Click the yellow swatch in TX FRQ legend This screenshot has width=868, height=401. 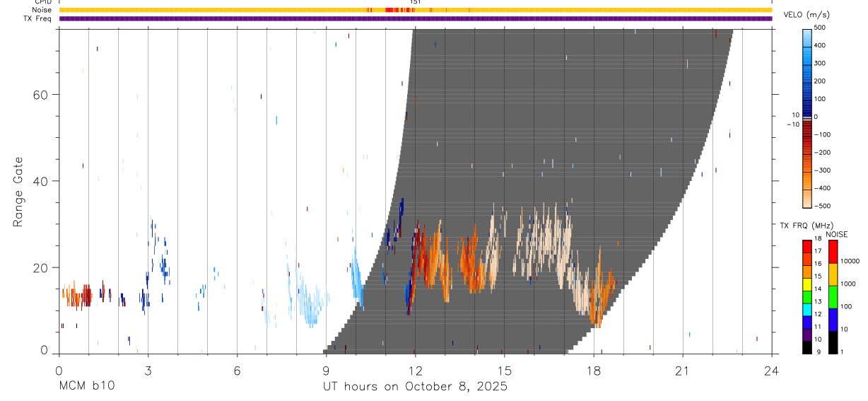pyautogui.click(x=807, y=284)
